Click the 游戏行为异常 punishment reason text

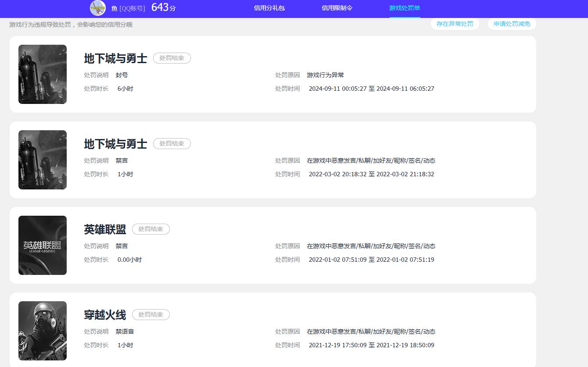click(x=325, y=75)
